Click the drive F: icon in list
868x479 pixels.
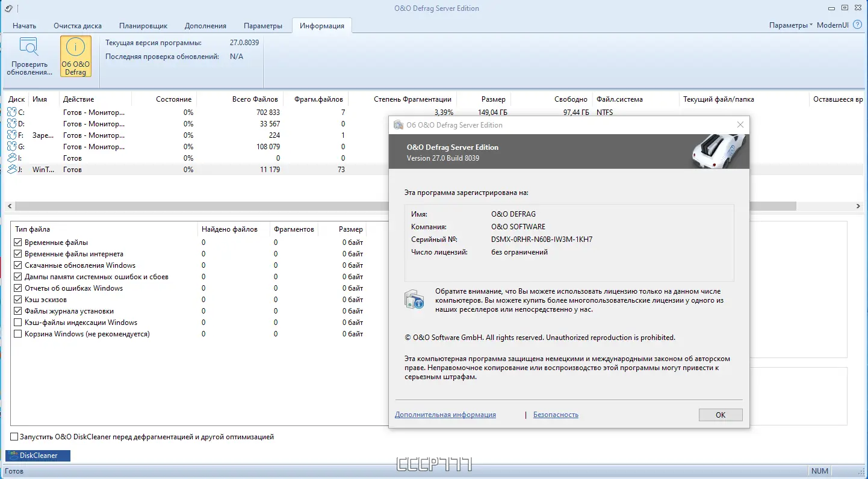tap(12, 135)
